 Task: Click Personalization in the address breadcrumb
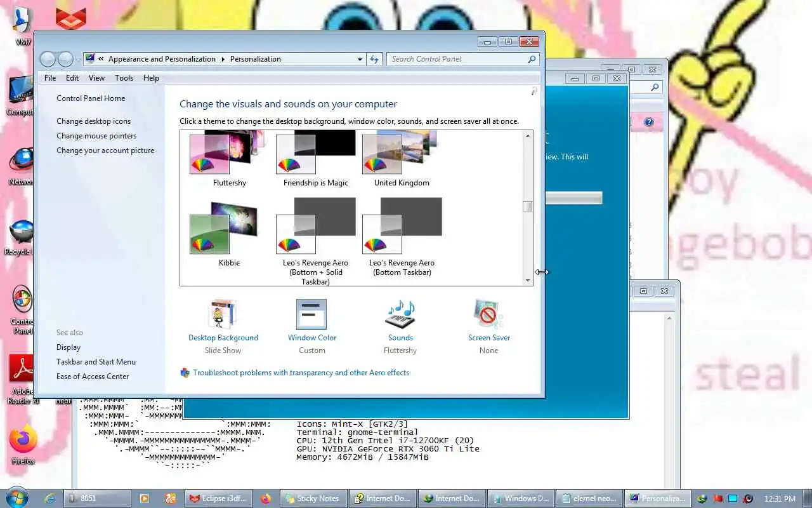(x=255, y=59)
